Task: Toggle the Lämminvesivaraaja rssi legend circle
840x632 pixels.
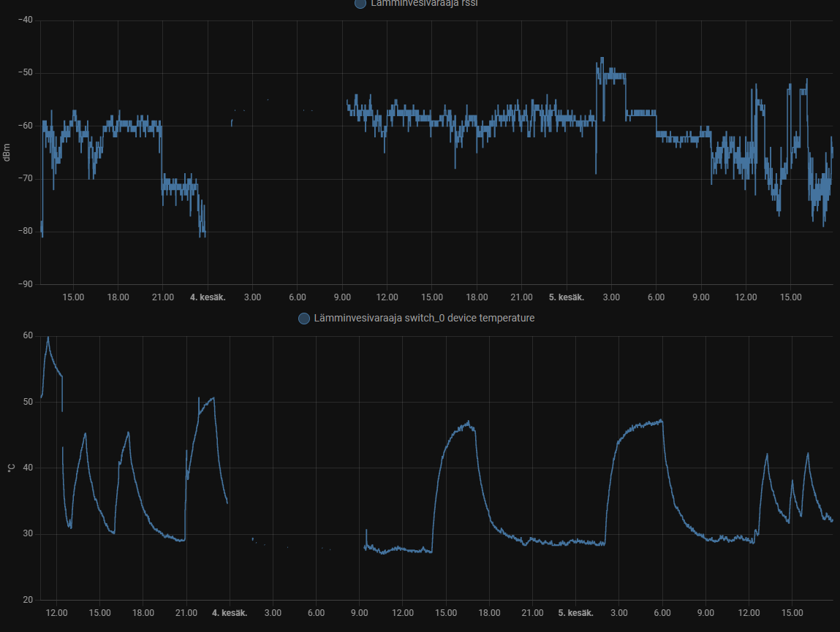Action: [360, 4]
